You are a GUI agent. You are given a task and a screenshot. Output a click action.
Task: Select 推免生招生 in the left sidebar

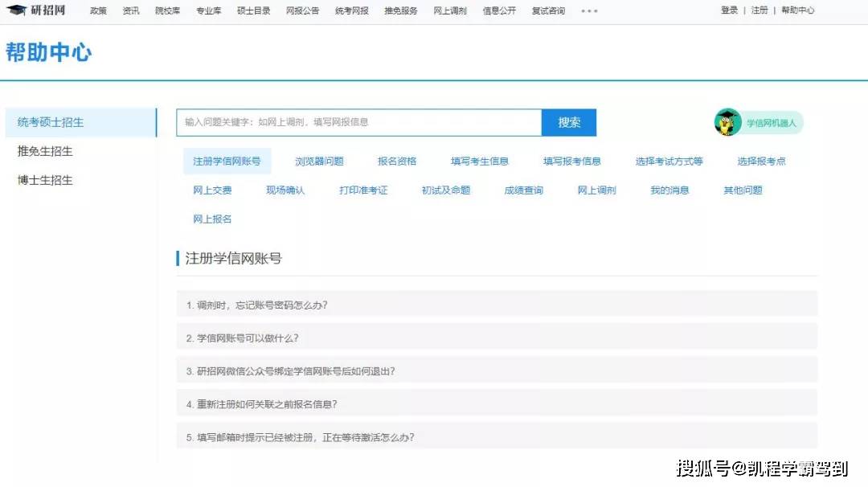(45, 151)
